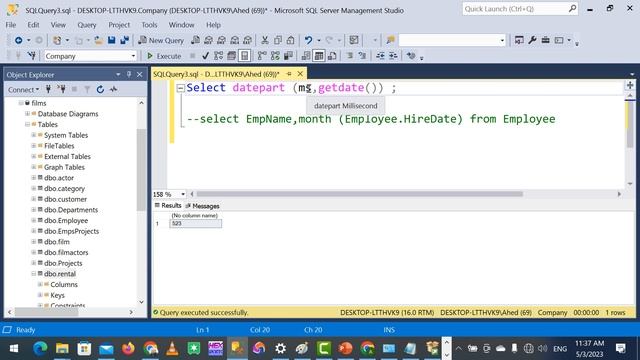Switch to the Results tab
Viewport: 640px width, 360px height.
tap(168, 206)
